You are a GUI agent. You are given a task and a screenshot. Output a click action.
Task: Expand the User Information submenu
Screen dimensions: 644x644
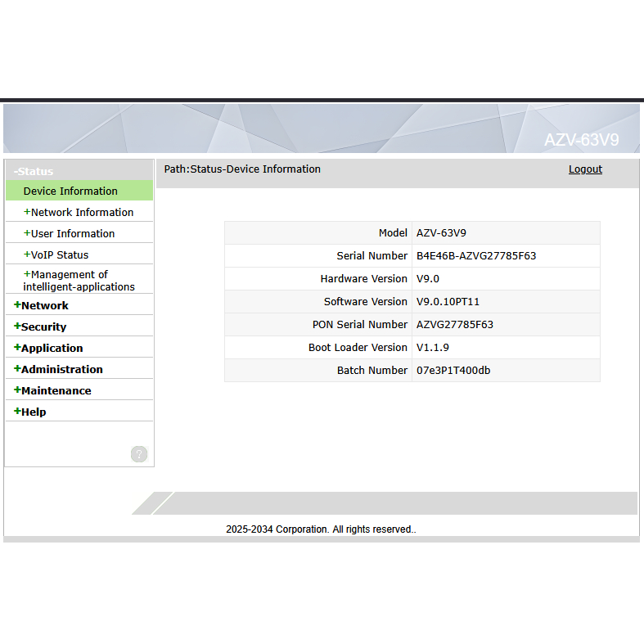point(71,234)
